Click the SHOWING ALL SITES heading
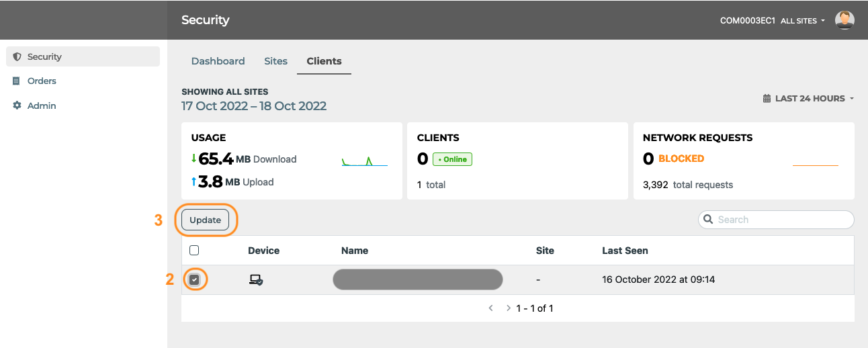 coord(225,92)
